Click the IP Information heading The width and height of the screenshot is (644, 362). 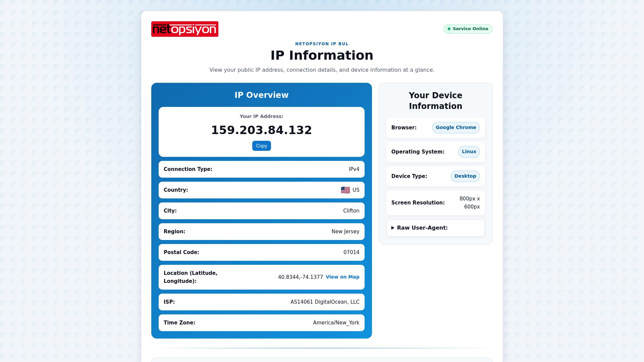[322, 55]
